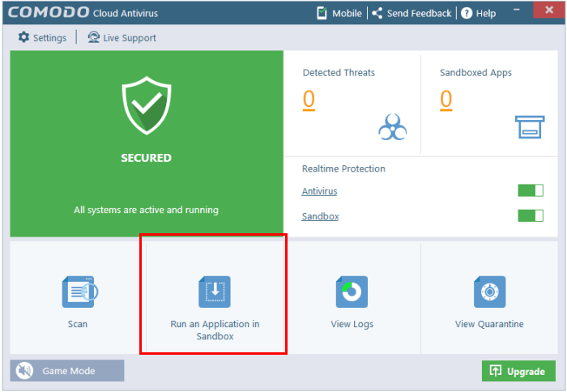Click the Send Feedback share icon
This screenshot has height=392, width=567.
(x=377, y=14)
